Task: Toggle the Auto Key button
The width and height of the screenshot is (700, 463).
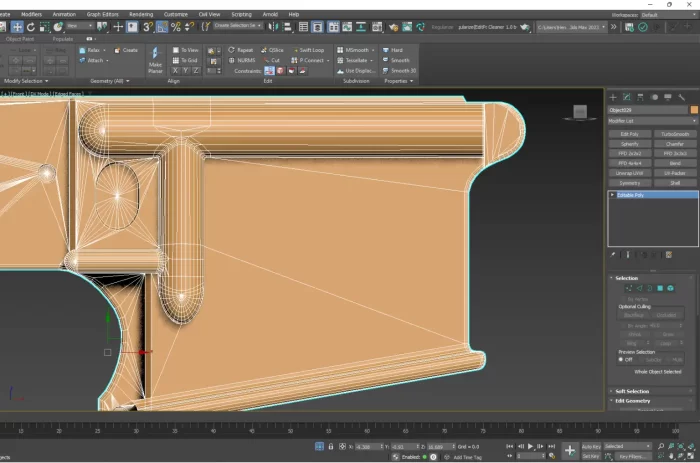Action: [x=591, y=446]
